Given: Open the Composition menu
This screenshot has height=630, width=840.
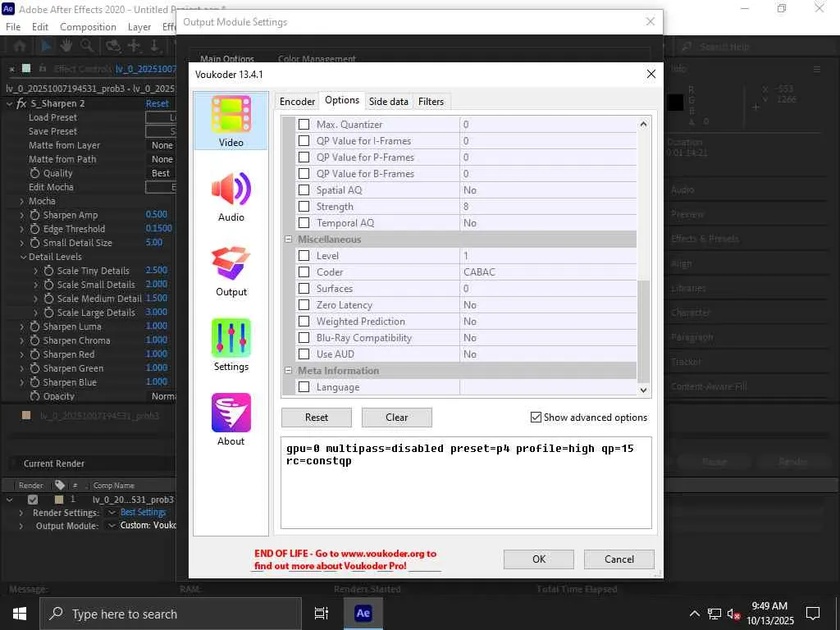Looking at the screenshot, I should pos(88,27).
